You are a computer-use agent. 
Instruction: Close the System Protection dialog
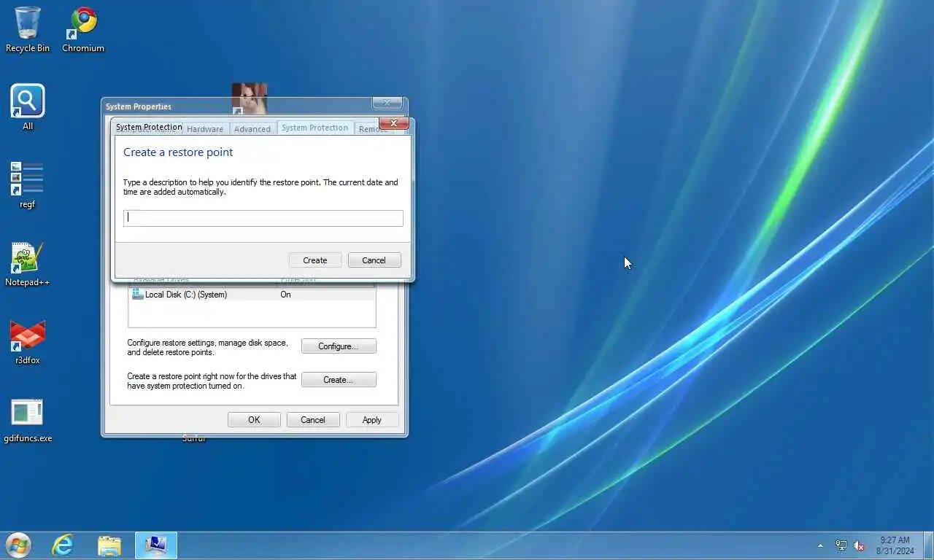coord(393,123)
